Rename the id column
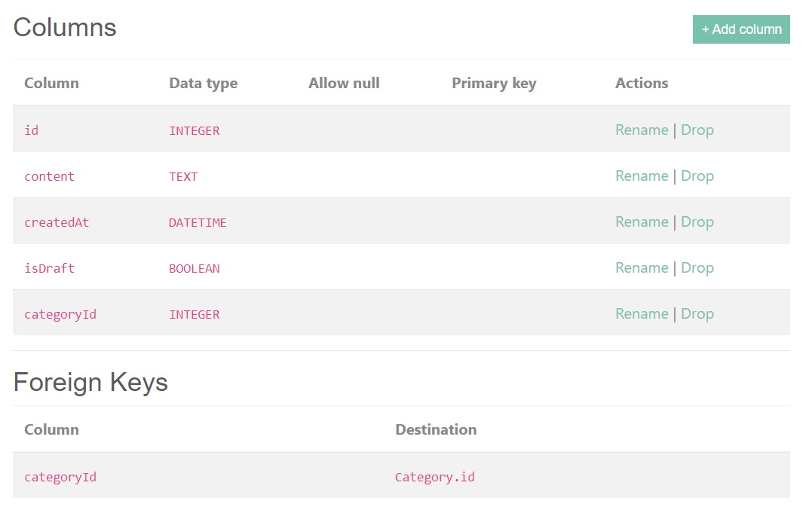 [642, 130]
